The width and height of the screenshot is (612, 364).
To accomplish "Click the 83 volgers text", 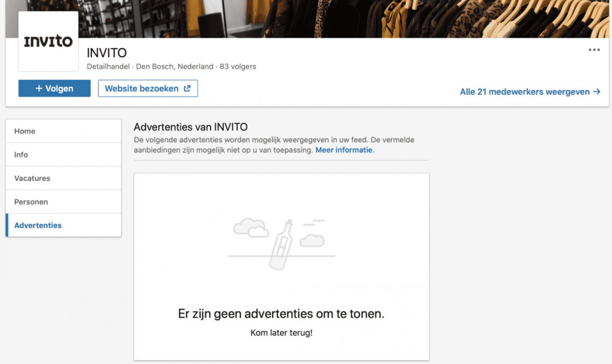I will pyautogui.click(x=238, y=67).
